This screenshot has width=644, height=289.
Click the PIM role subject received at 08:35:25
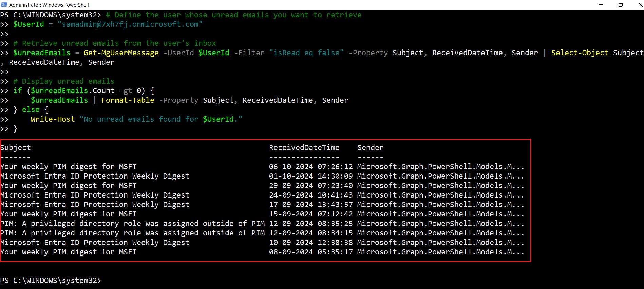point(132,224)
